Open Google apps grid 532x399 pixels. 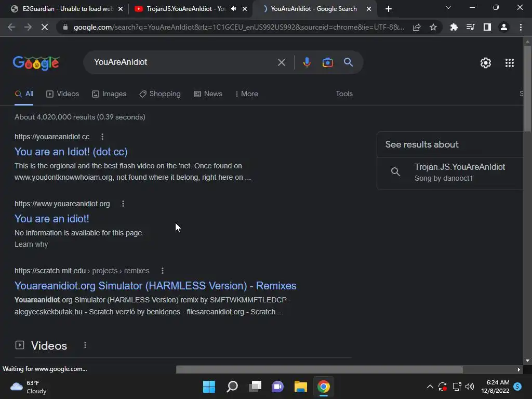click(509, 63)
